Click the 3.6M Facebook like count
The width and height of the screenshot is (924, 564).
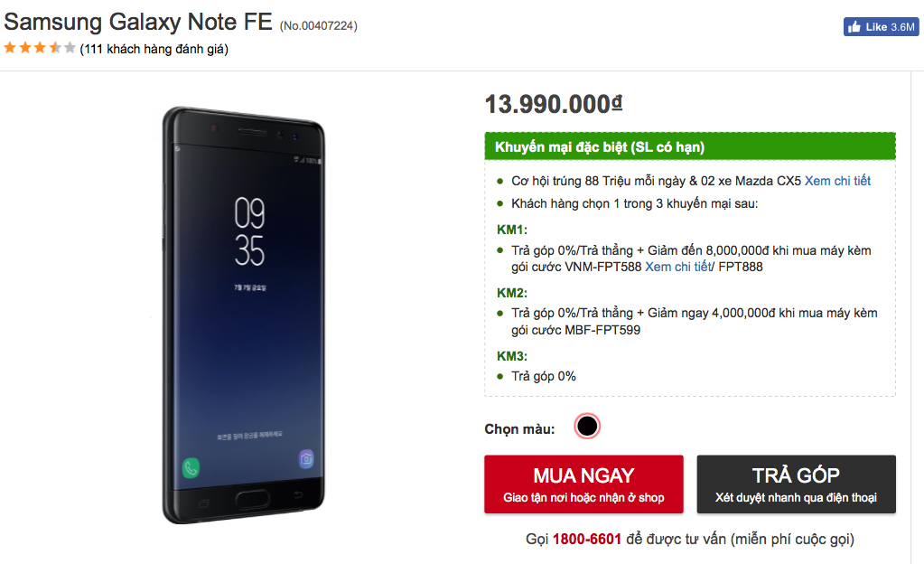[903, 27]
